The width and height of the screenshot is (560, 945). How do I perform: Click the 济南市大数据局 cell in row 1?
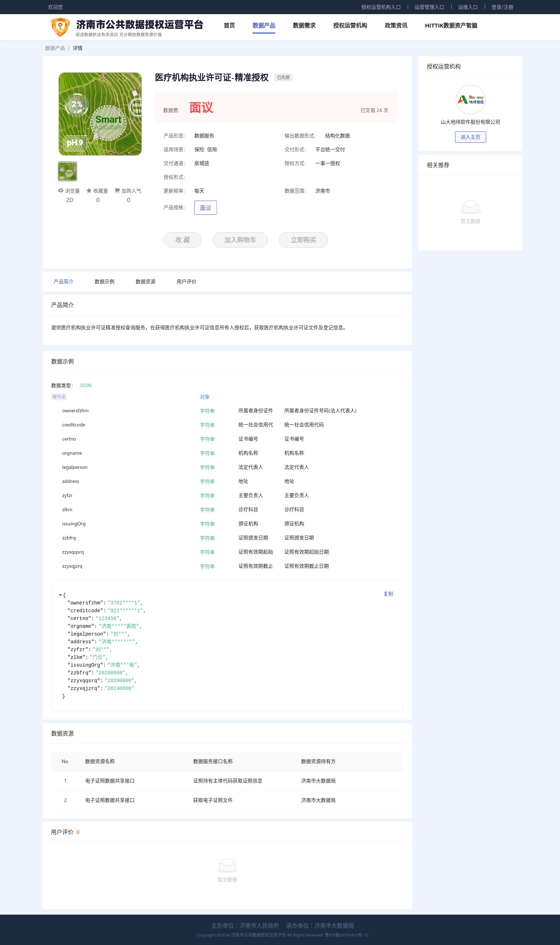tap(318, 780)
